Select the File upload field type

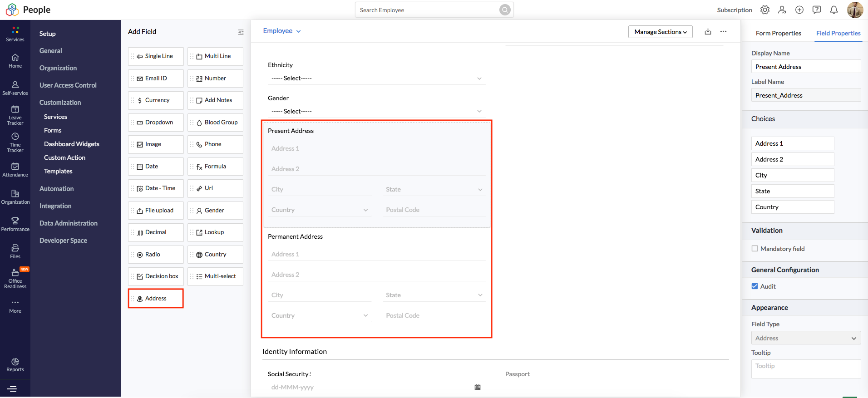[156, 211]
